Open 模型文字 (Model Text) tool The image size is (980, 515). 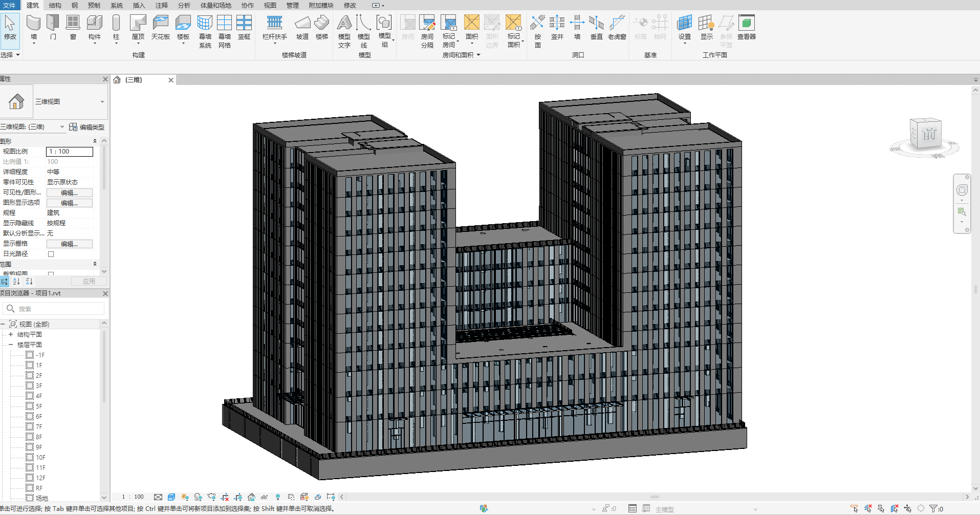point(344,29)
